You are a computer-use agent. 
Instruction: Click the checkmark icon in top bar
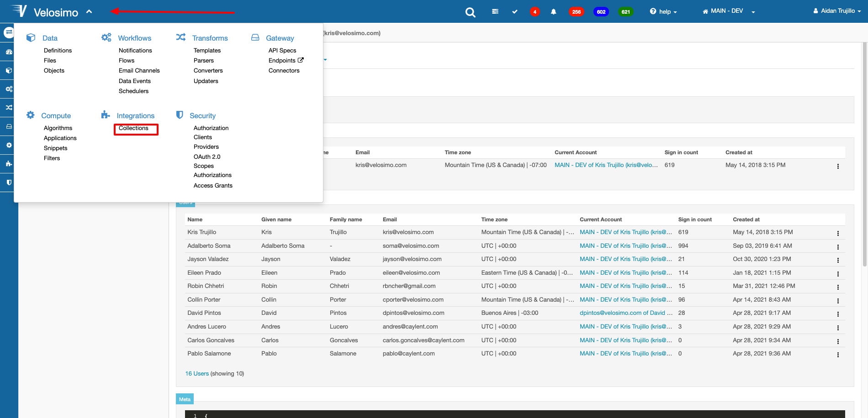[x=515, y=11]
